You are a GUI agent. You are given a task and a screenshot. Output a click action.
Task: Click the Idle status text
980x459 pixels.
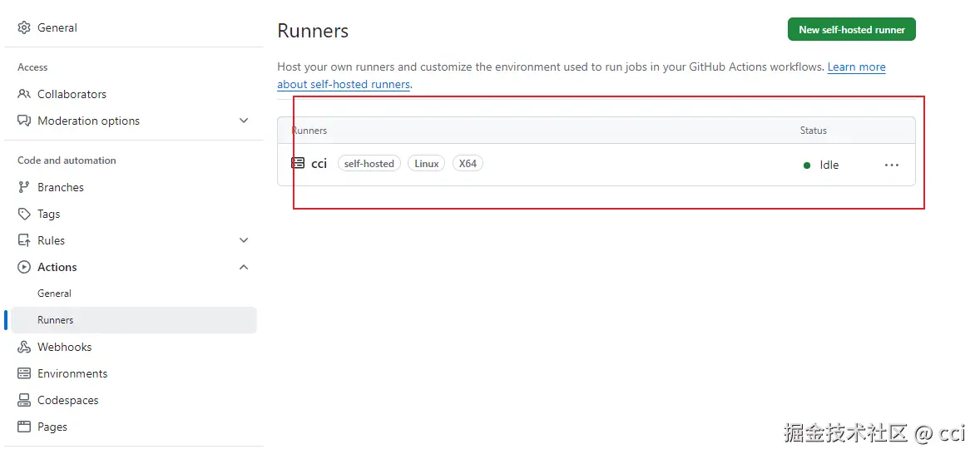pos(829,165)
